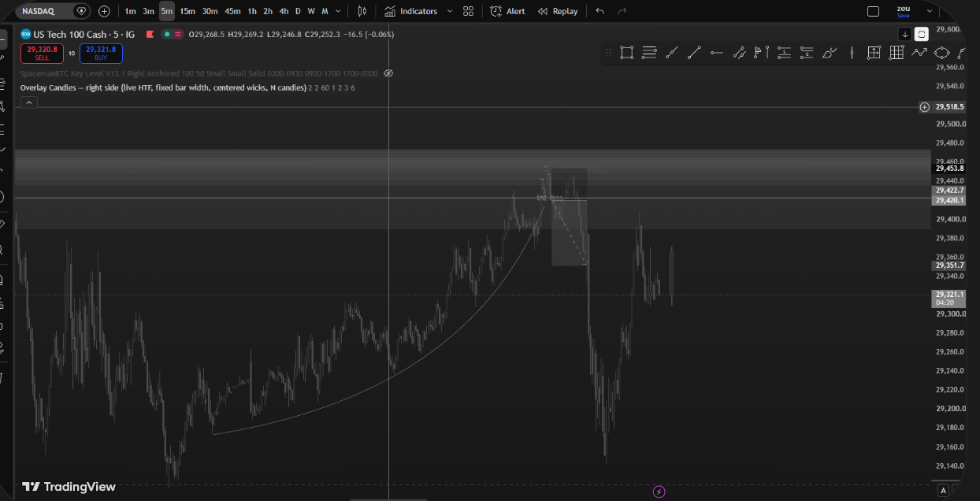Select the W weekly timeframe
The height and width of the screenshot is (501, 980).
(x=311, y=11)
